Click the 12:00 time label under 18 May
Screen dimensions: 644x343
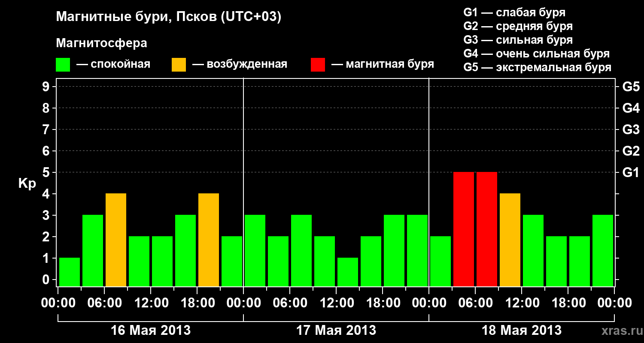pos(522,303)
